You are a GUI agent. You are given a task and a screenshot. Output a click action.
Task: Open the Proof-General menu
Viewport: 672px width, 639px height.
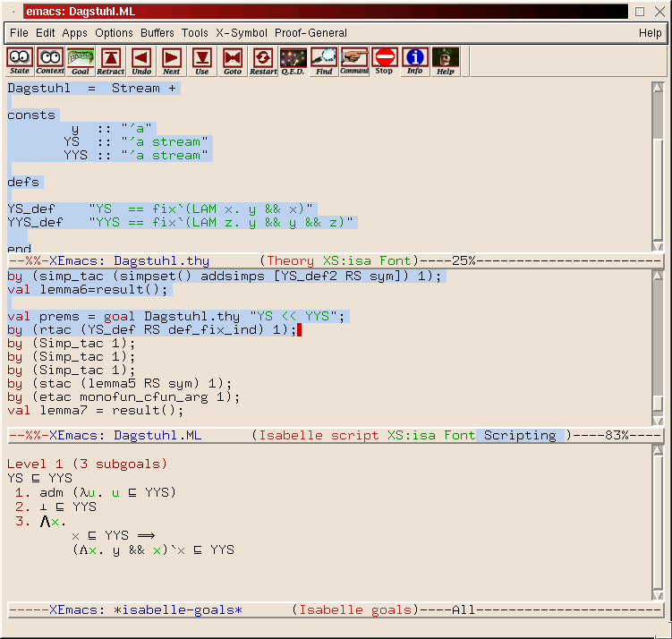[x=310, y=33]
